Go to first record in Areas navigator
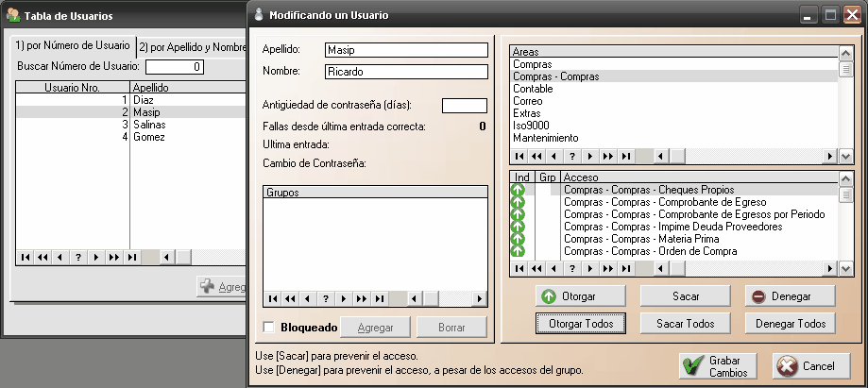Screen dimensions: 868x388 (519, 157)
